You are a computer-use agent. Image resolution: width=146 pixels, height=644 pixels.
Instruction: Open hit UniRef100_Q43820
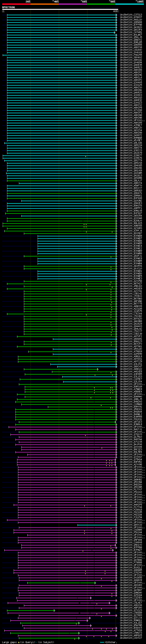click(x=131, y=27)
